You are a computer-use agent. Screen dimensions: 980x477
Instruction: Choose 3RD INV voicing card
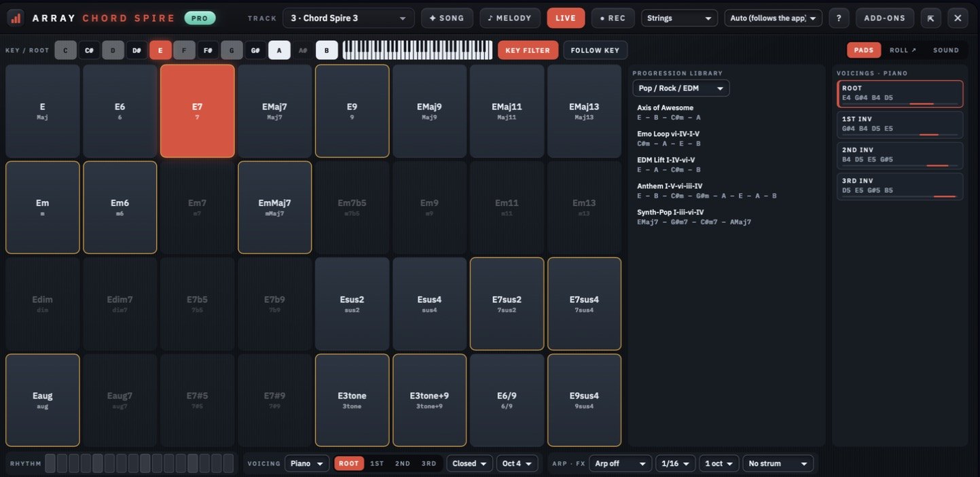click(901, 187)
